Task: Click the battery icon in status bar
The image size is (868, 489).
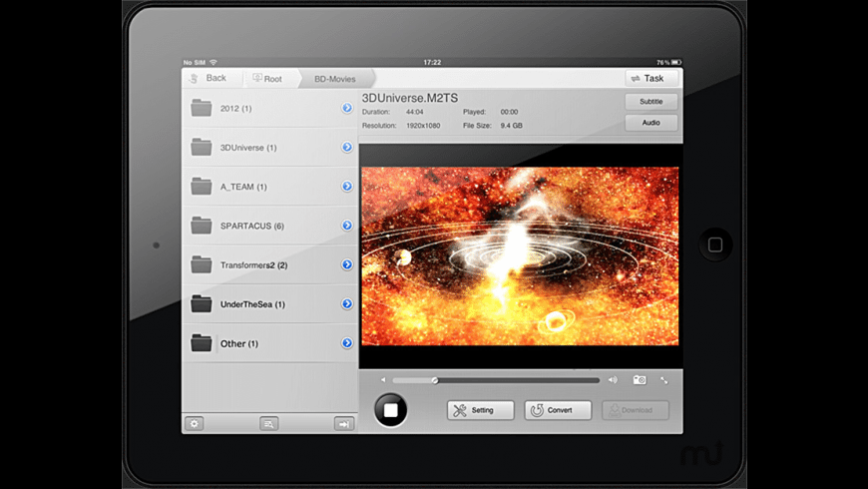Action: pyautogui.click(x=676, y=62)
